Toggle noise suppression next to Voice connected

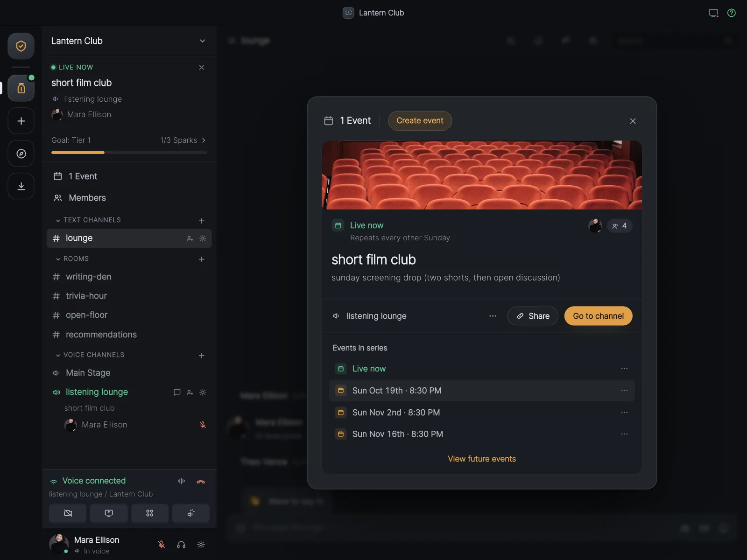tap(181, 481)
